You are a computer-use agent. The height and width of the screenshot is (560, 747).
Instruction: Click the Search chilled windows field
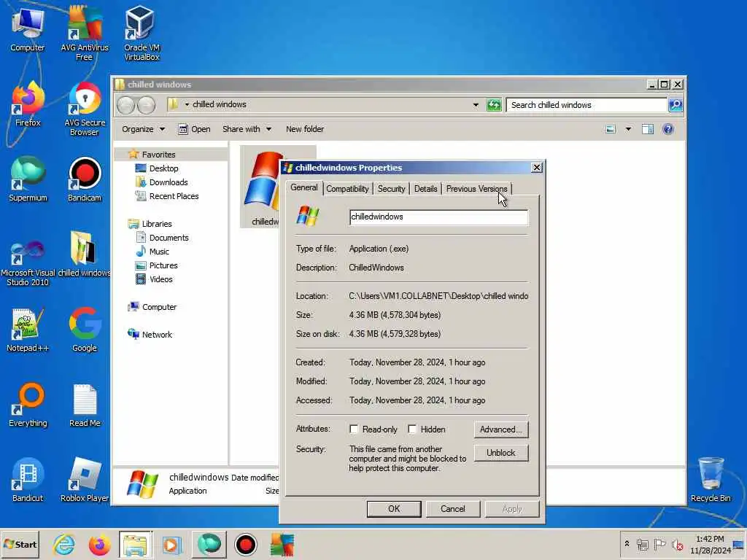[587, 105]
